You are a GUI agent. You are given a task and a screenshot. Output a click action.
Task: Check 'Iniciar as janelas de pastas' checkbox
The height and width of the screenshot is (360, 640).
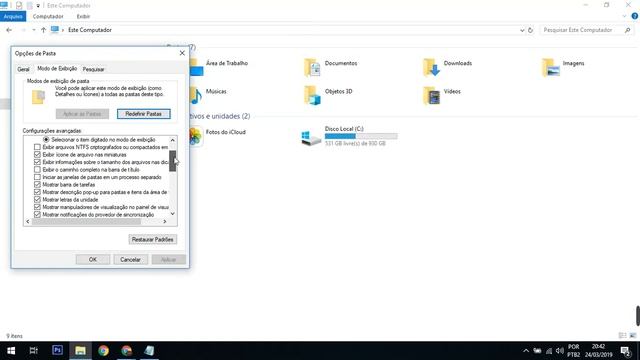pyautogui.click(x=37, y=177)
